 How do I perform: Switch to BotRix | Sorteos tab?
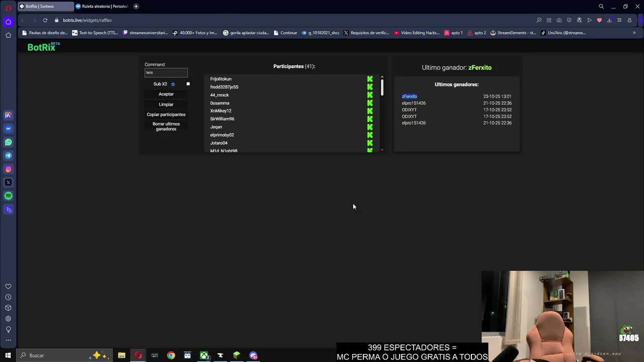(x=45, y=7)
